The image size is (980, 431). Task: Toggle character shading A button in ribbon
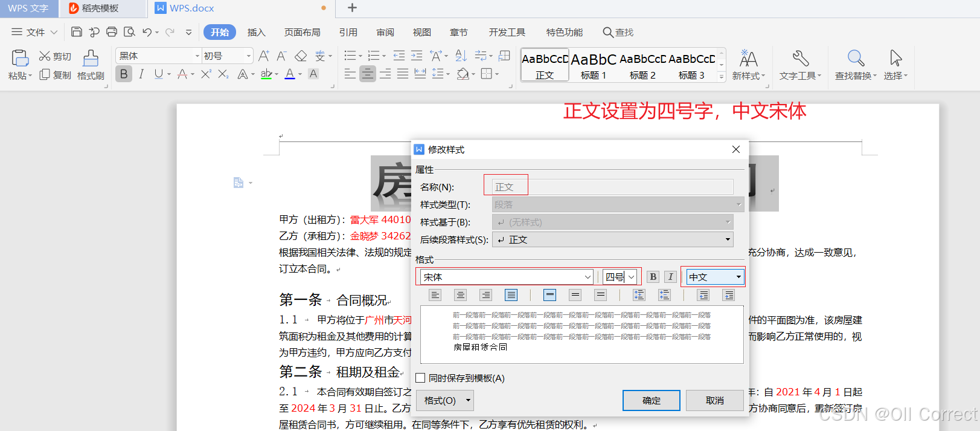pyautogui.click(x=313, y=74)
